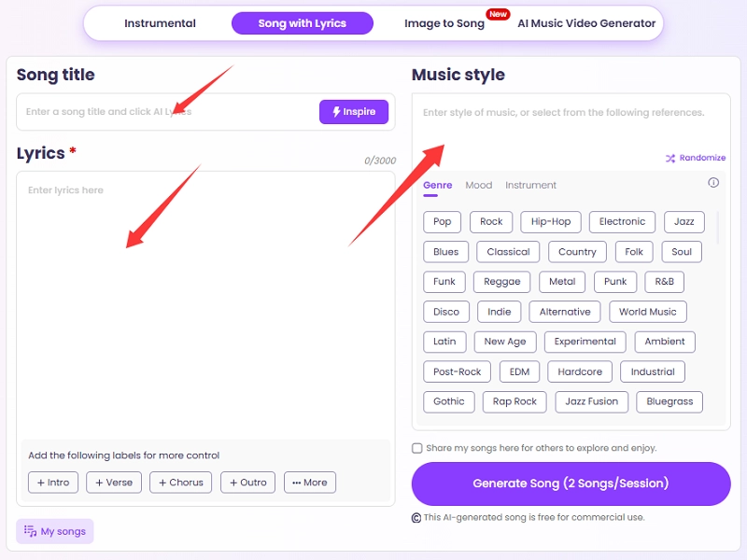Click the Randomize shuffle icon

pos(669,159)
